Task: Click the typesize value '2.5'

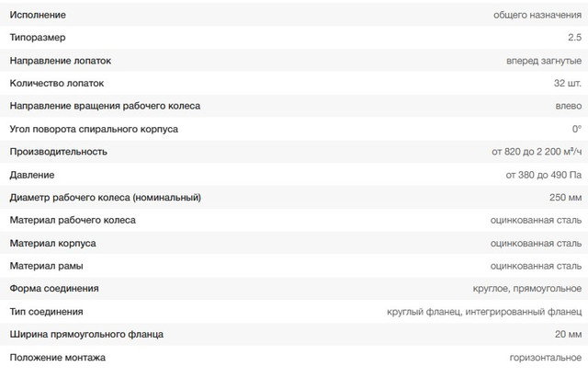Action: click(574, 38)
